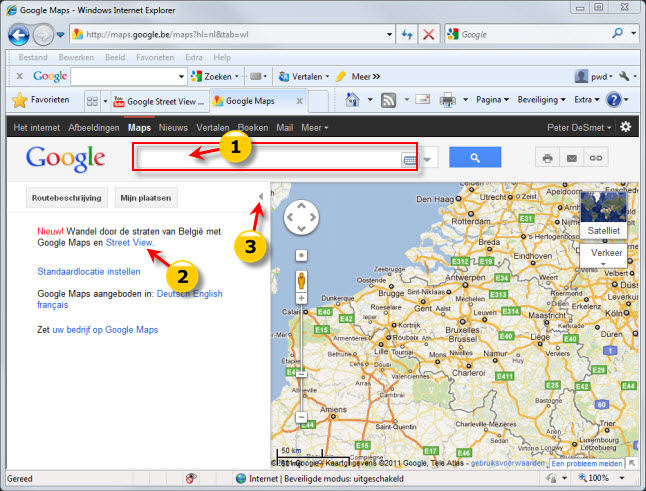Screen dimensions: 646x491
Task: Click the Maps email envelope icon
Action: point(571,158)
